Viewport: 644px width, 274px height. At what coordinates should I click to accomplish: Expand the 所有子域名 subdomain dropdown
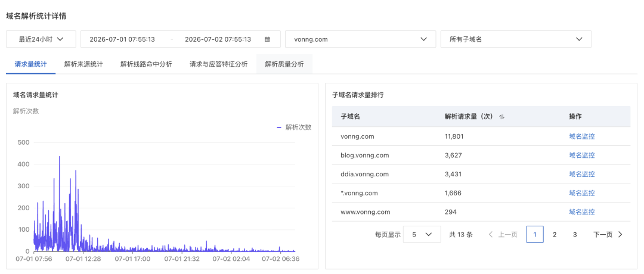pyautogui.click(x=516, y=39)
